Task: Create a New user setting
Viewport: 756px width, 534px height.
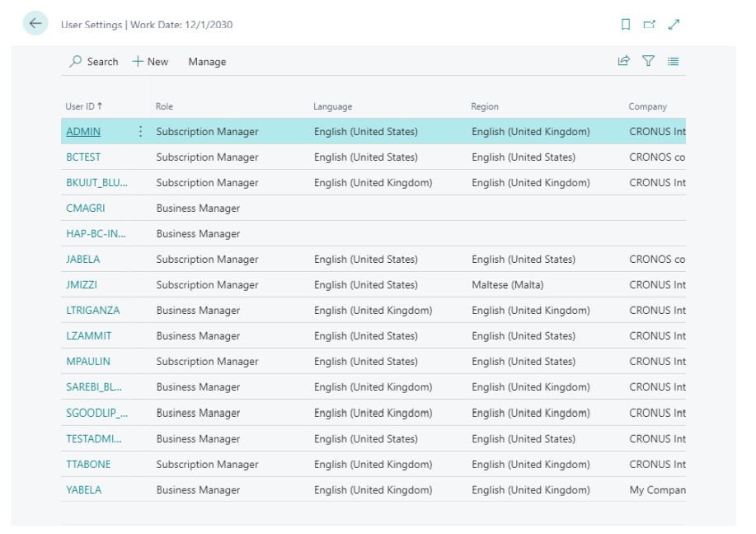Action: coord(150,62)
